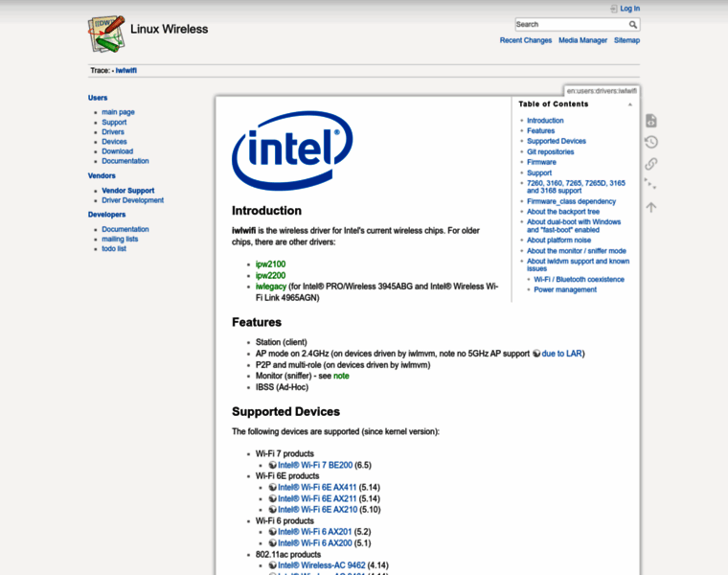Open Backlinks chain icon
Screen dimensions: 728x575
click(651, 164)
